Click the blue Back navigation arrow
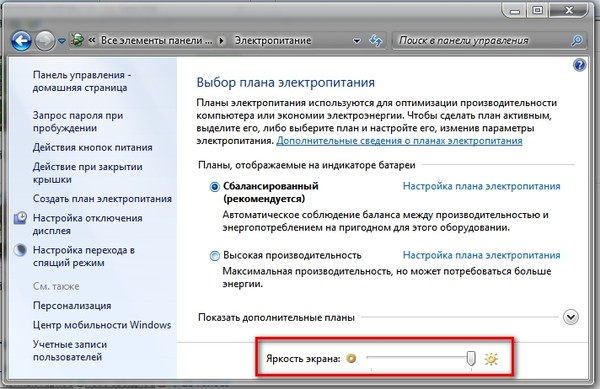The height and width of the screenshot is (389, 600). (21, 41)
